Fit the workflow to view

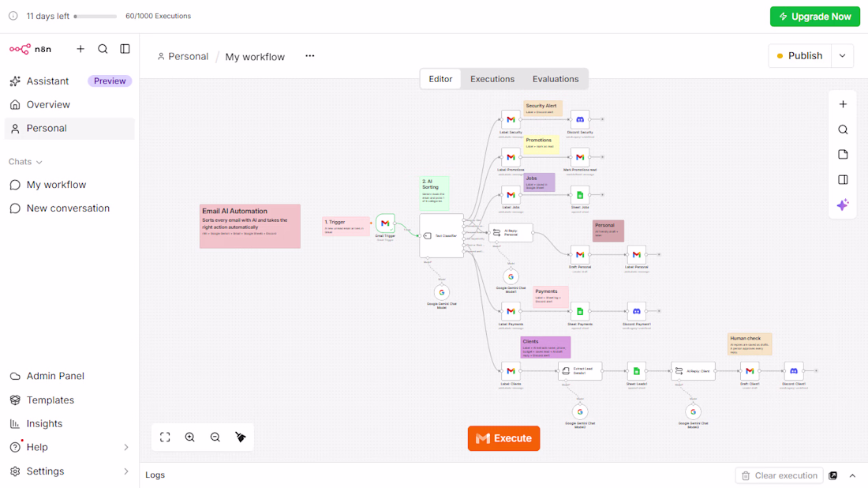(165, 437)
